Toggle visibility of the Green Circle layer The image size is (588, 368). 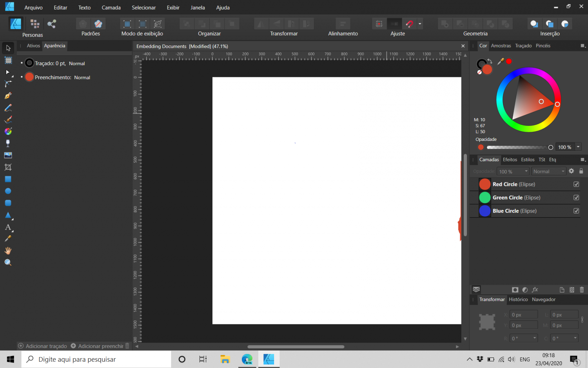coord(576,197)
